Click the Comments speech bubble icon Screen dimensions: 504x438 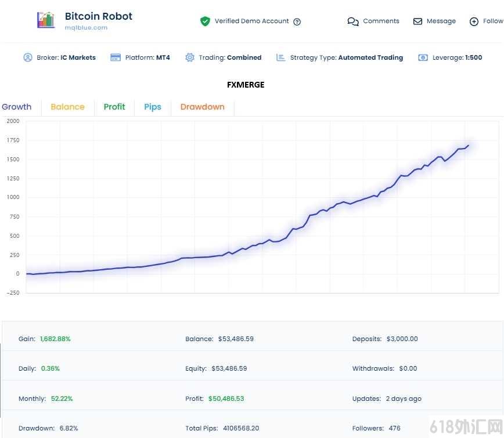tap(353, 21)
